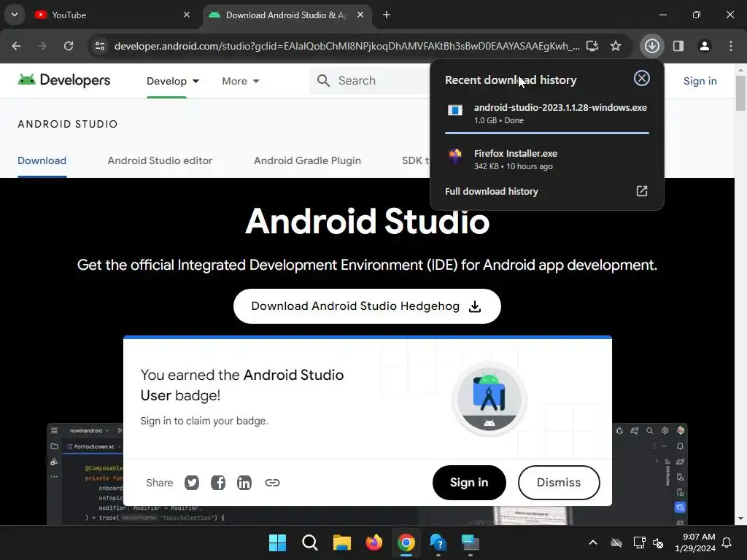Open Full download history external icon
Image resolution: width=747 pixels, height=560 pixels.
(x=642, y=191)
